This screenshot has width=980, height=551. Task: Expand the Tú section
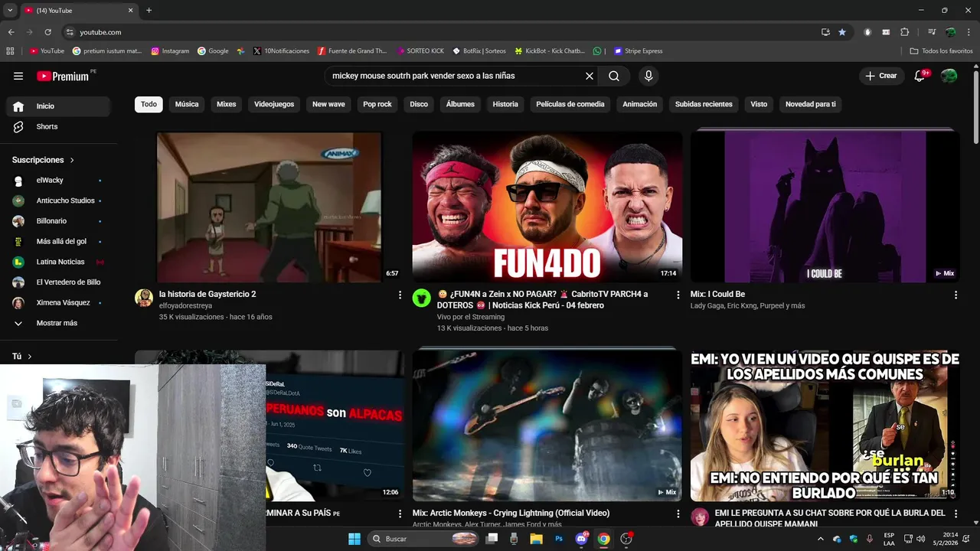click(x=22, y=356)
